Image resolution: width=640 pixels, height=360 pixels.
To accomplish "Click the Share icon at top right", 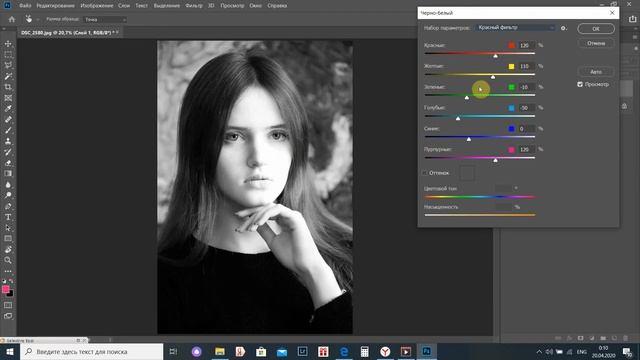I will pyautogui.click(x=632, y=19).
